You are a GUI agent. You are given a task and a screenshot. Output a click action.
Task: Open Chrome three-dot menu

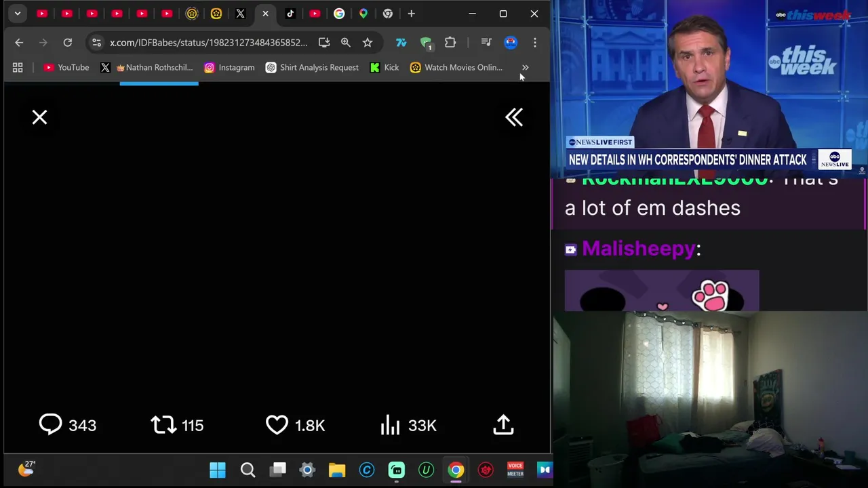[535, 43]
